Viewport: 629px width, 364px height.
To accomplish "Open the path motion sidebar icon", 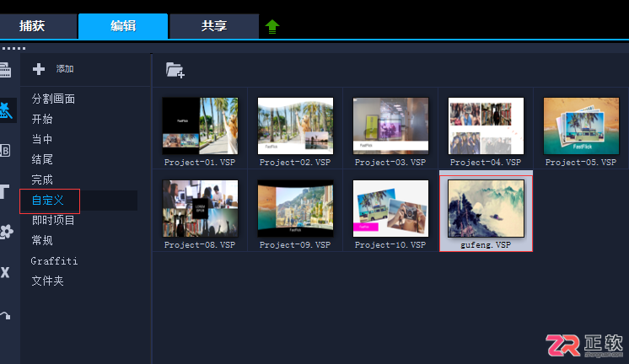I will (x=5, y=315).
